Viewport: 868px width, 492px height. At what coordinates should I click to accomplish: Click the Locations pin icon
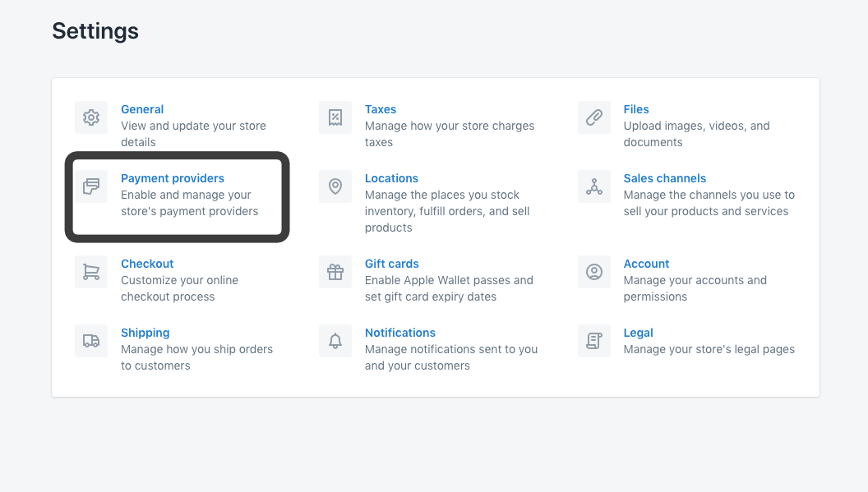335,186
